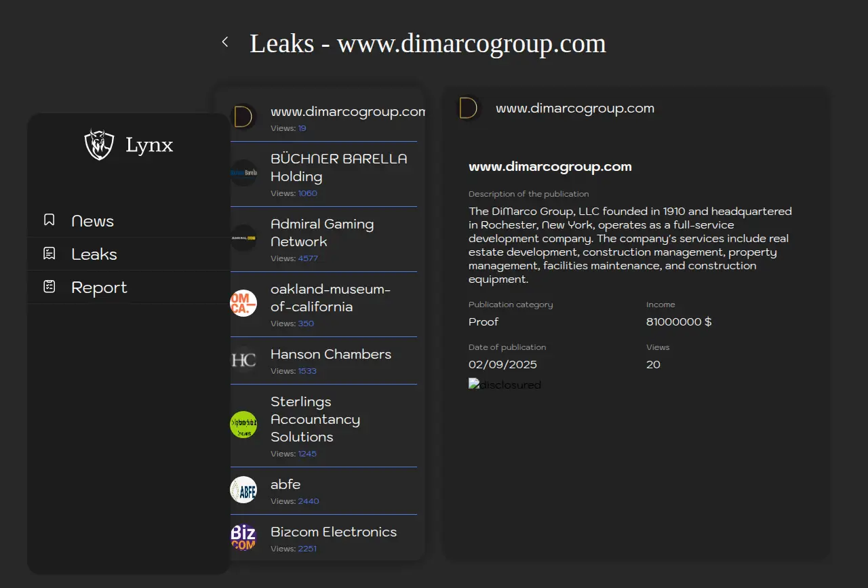Click the D logo in the detail panel header
Screen dimensions: 868x588
coord(468,108)
